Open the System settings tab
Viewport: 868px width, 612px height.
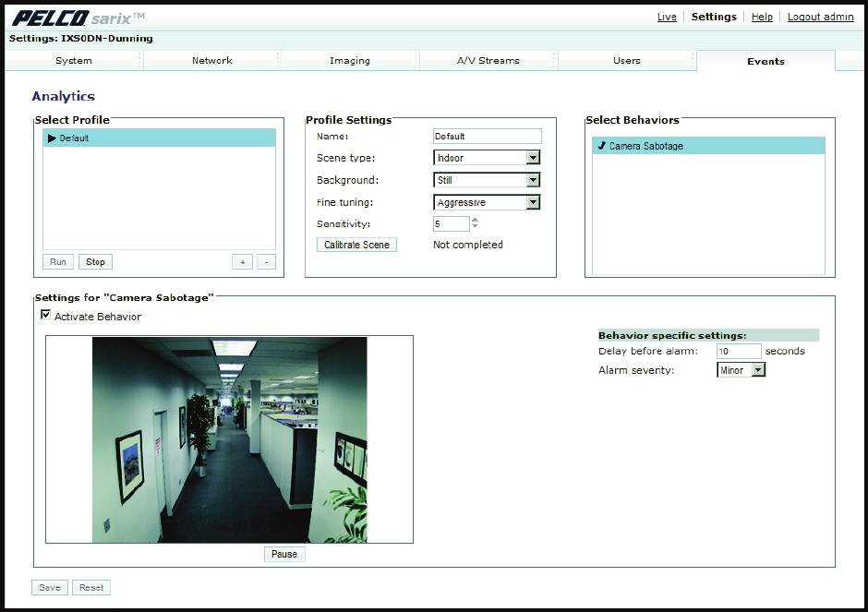[74, 60]
